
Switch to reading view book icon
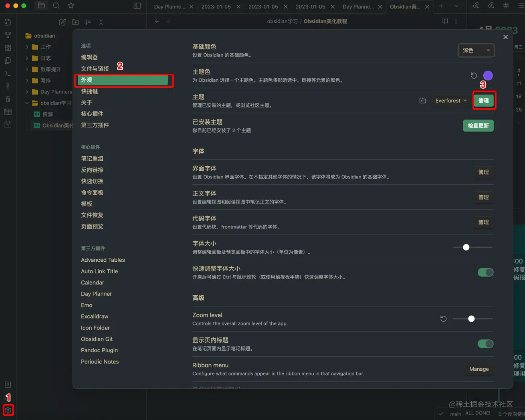[x=444, y=21]
